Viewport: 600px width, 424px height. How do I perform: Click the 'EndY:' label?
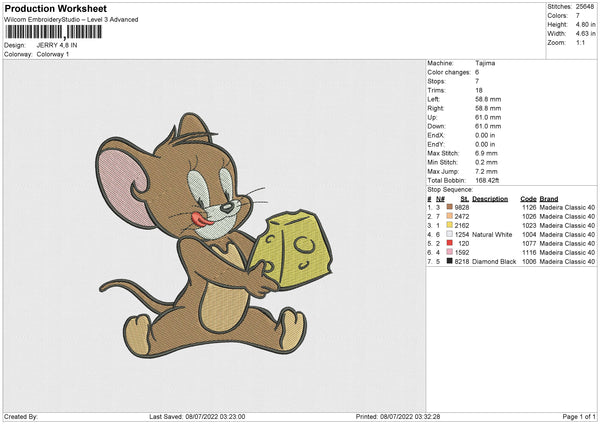click(436, 144)
